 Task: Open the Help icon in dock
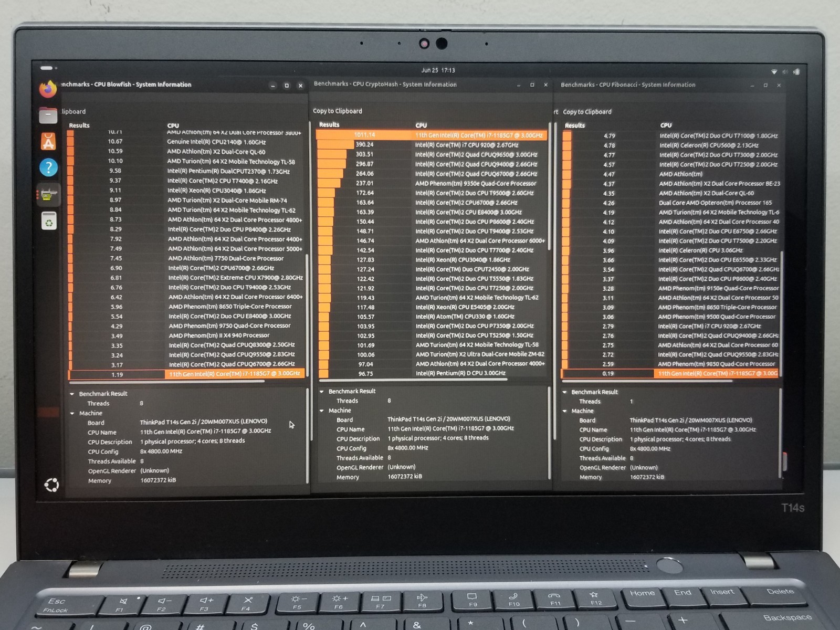(x=48, y=168)
